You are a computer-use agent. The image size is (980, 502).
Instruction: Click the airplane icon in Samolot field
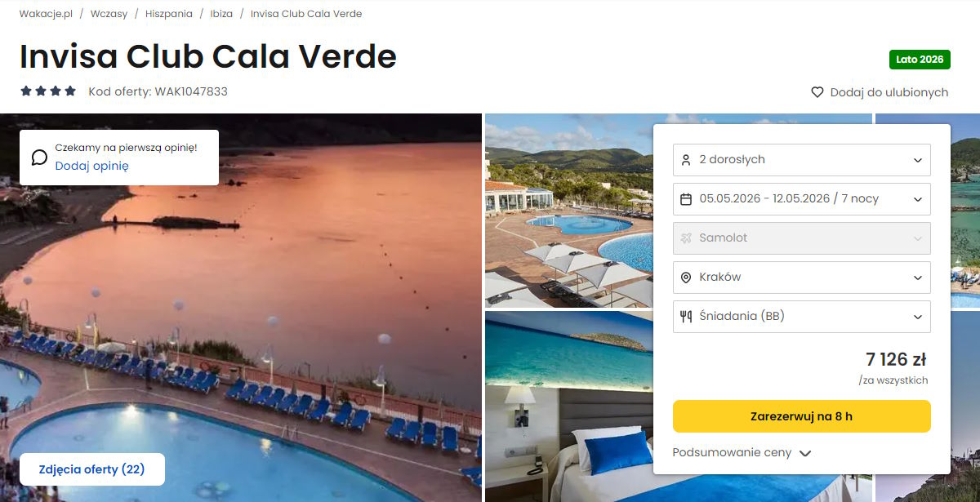[686, 238]
